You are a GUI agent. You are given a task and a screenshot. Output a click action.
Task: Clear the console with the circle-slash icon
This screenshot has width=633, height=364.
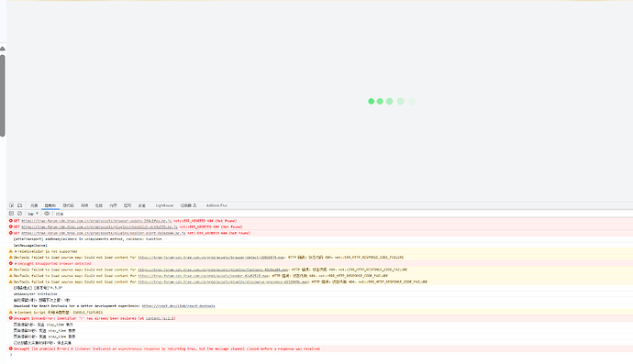[19, 214]
